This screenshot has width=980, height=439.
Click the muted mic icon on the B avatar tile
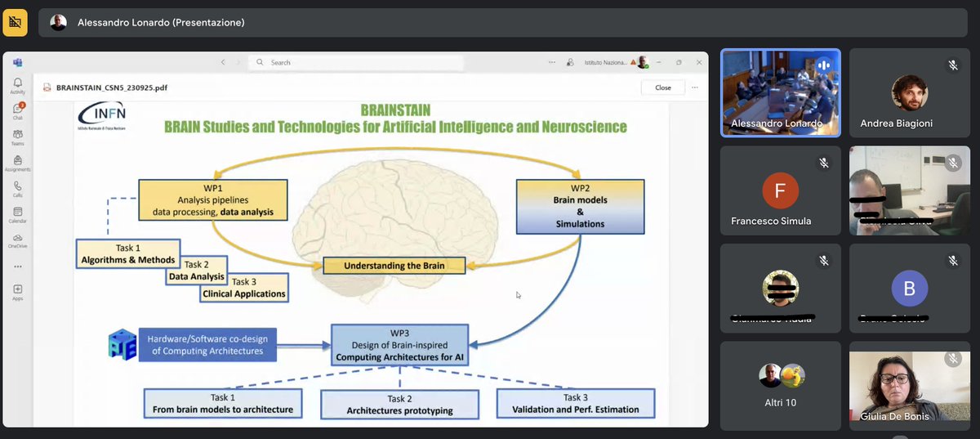click(x=952, y=261)
